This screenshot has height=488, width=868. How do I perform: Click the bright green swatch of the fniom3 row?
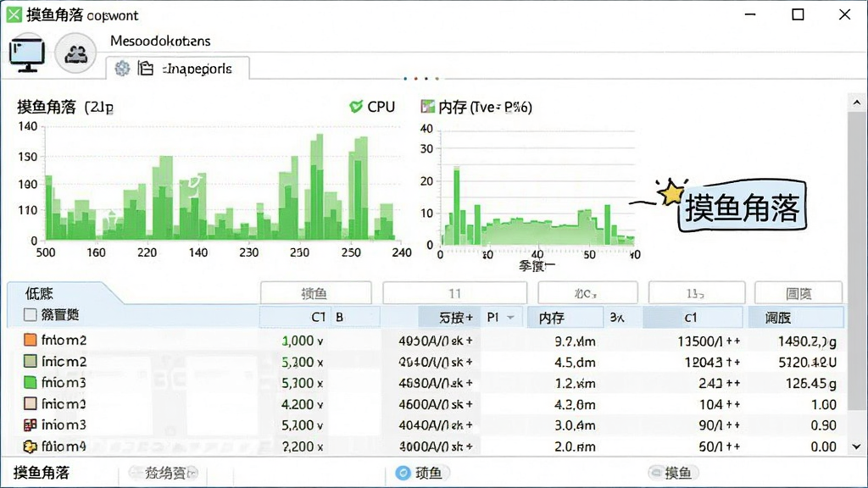coord(30,382)
